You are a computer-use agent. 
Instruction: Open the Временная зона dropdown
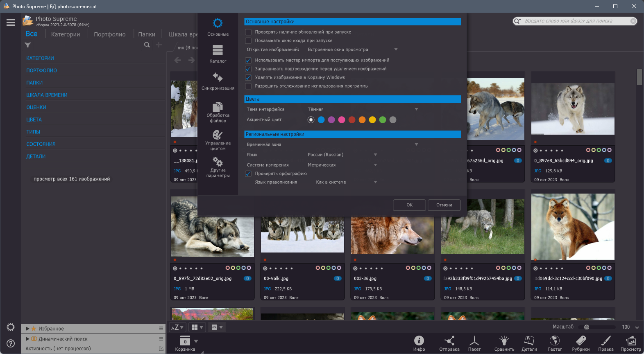click(x=363, y=144)
